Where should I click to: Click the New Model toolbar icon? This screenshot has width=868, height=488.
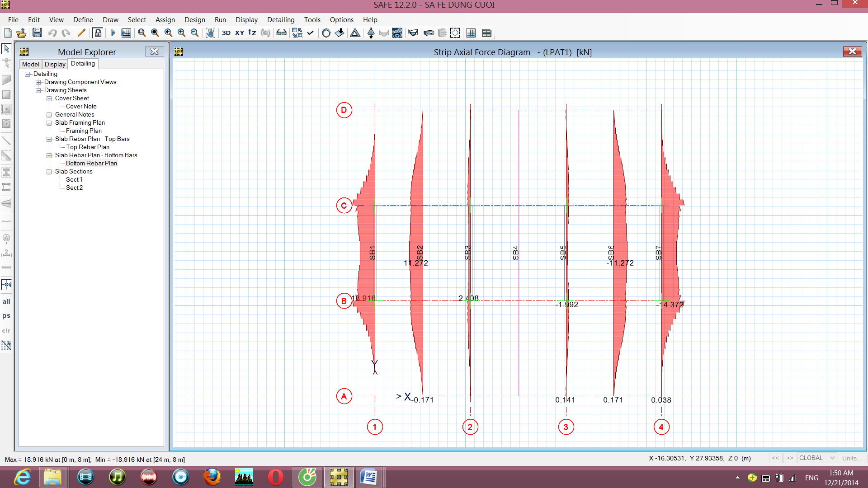click(x=8, y=33)
